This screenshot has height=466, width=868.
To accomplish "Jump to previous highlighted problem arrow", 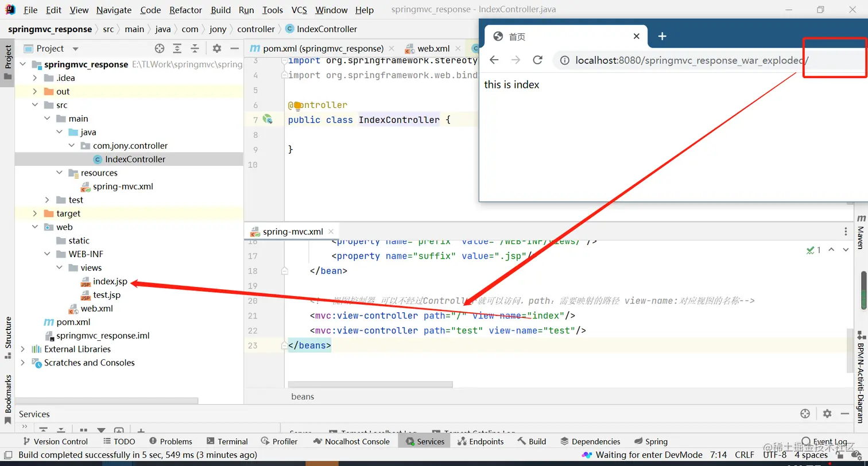I will point(831,250).
